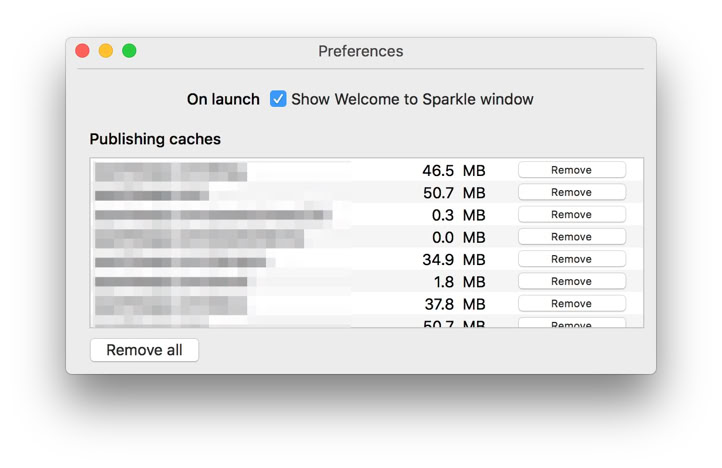Close the Preferences window with red button

click(x=82, y=51)
